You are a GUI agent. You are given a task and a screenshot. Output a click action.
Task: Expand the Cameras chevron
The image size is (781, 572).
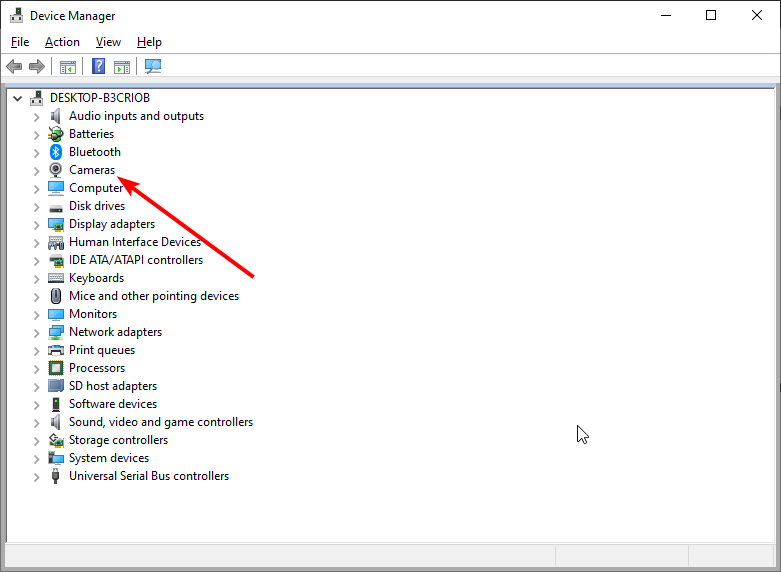36,171
